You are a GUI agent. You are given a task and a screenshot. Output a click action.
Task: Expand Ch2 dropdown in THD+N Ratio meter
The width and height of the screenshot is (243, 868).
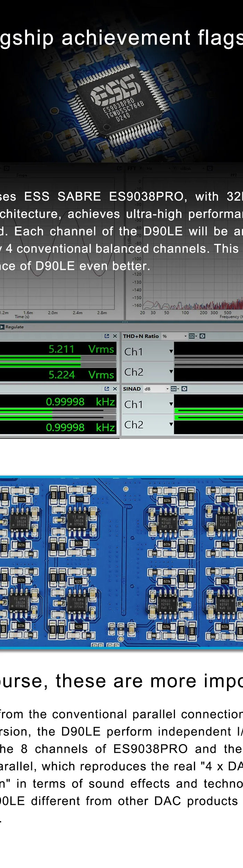(171, 372)
